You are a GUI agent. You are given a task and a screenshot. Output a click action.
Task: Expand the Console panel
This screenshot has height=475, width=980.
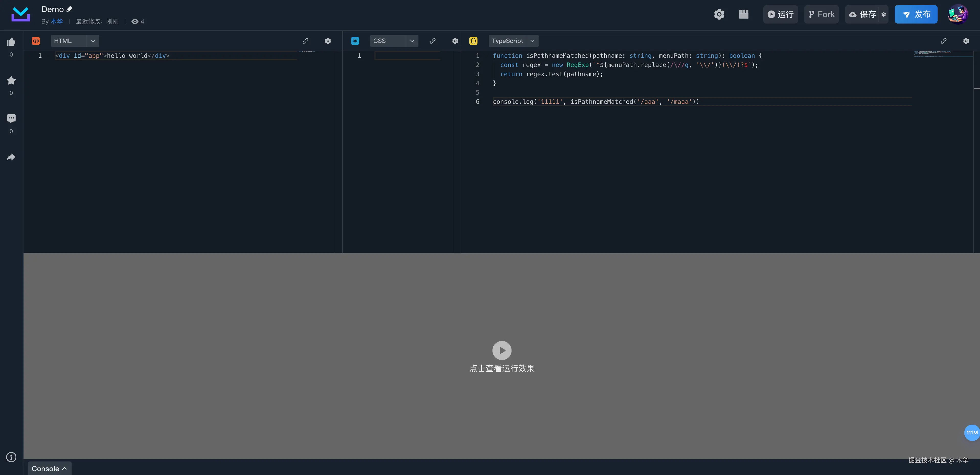pos(49,468)
